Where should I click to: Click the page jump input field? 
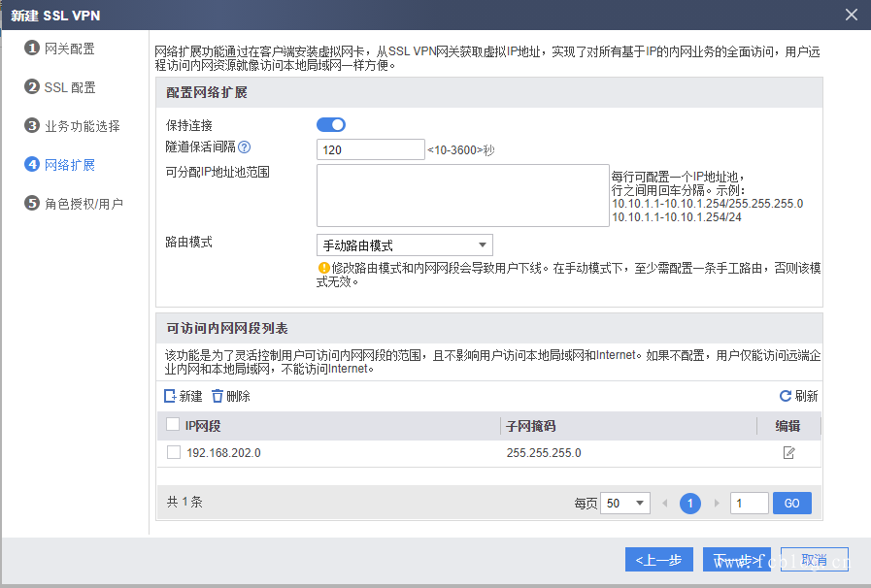point(749,504)
